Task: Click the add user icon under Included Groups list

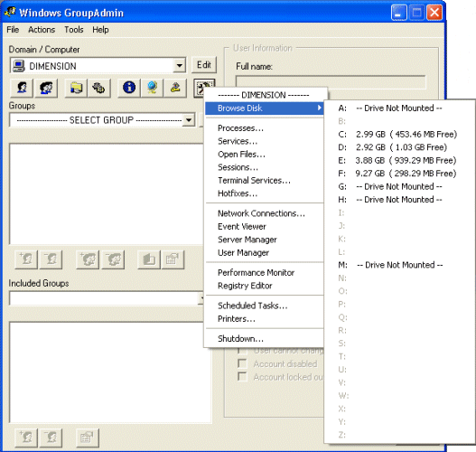Action: tap(26, 438)
